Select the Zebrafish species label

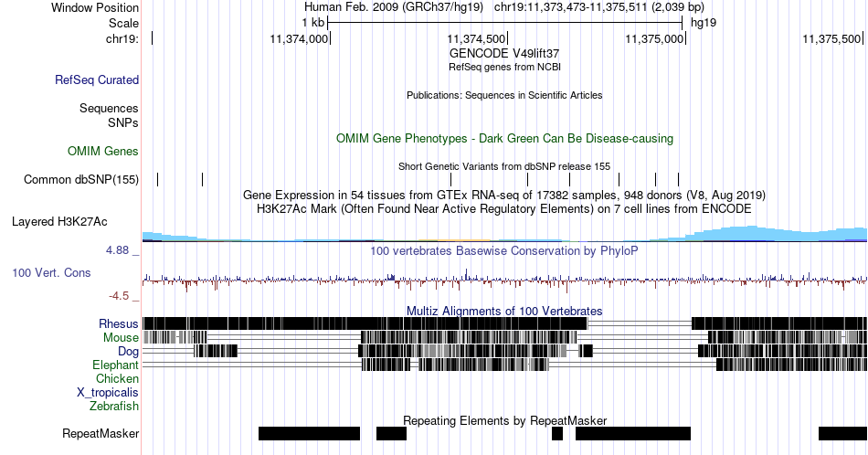click(114, 406)
